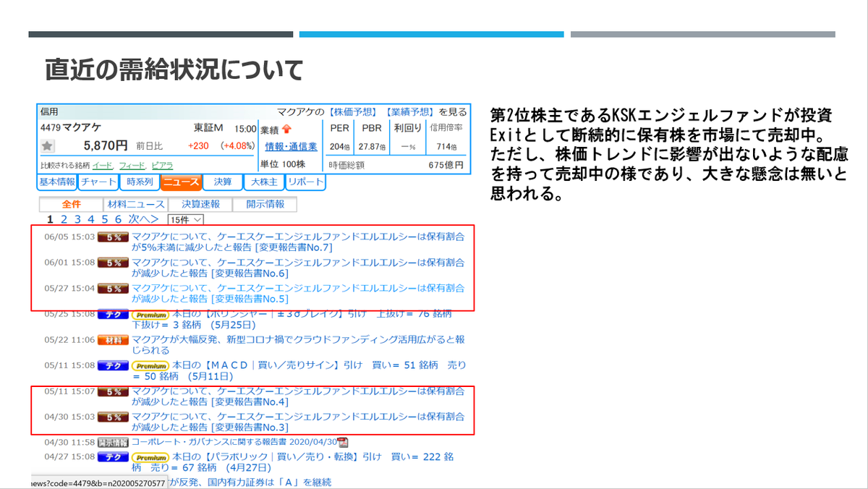
Task: Open the コーポレート・ガバナンスに関する報告書 link
Action: click(234, 442)
